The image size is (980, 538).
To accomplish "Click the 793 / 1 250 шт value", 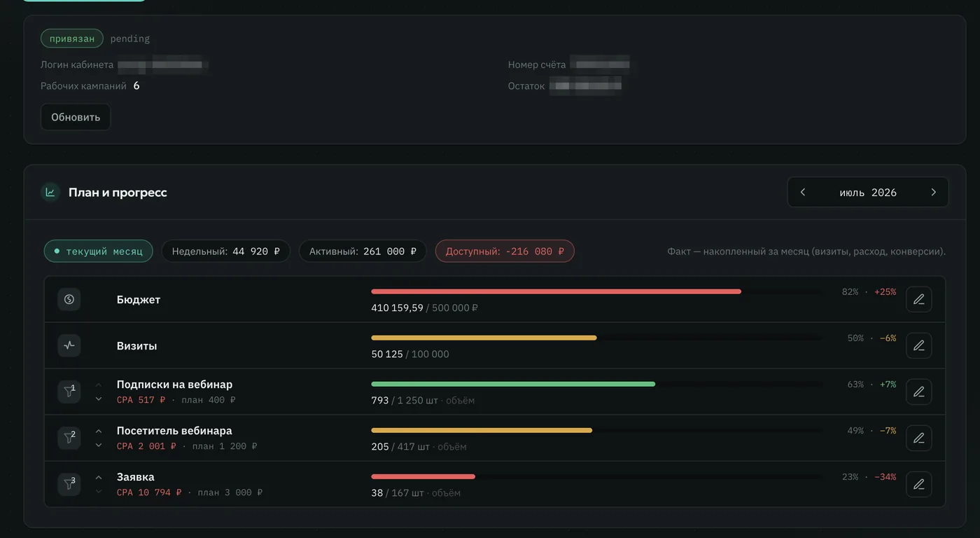I will (x=405, y=400).
